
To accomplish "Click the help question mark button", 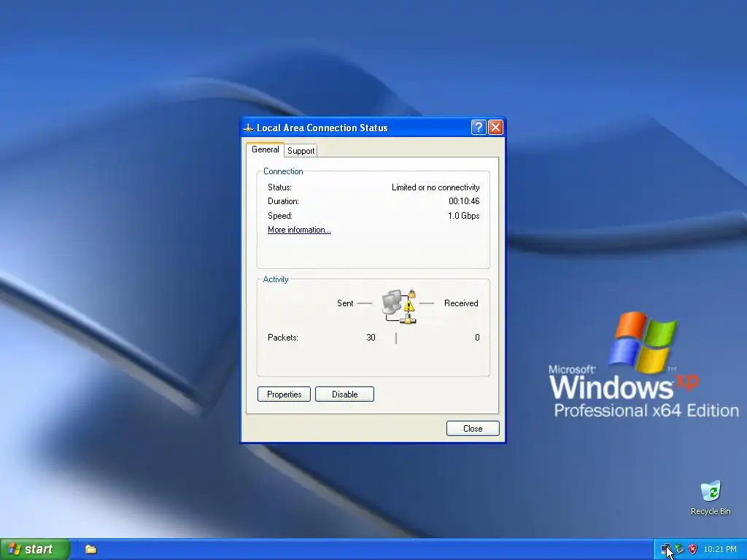I will [479, 128].
